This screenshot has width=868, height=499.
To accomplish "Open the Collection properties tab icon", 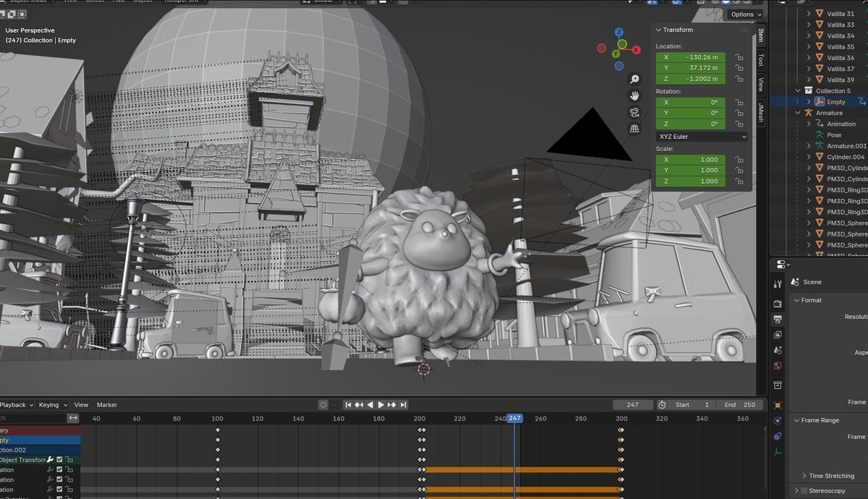I will (x=778, y=385).
